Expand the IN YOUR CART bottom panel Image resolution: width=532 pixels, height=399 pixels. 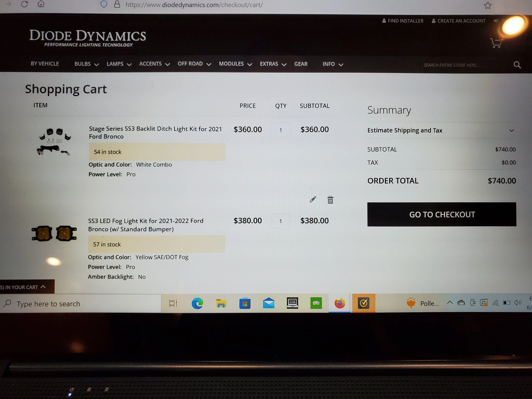[27, 287]
